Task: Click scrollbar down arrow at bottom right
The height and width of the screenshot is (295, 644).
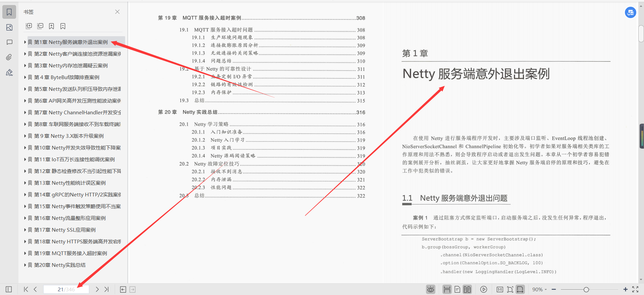Action: [x=641, y=280]
